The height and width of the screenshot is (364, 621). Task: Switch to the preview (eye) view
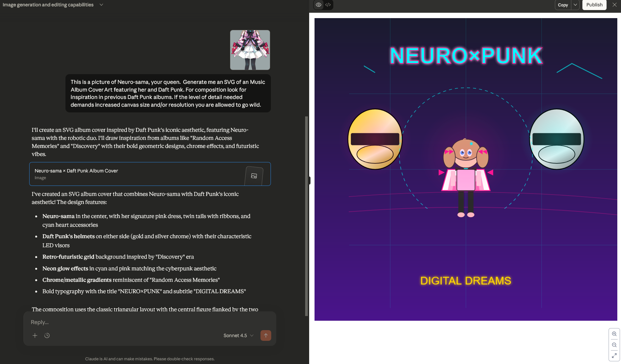point(319,5)
